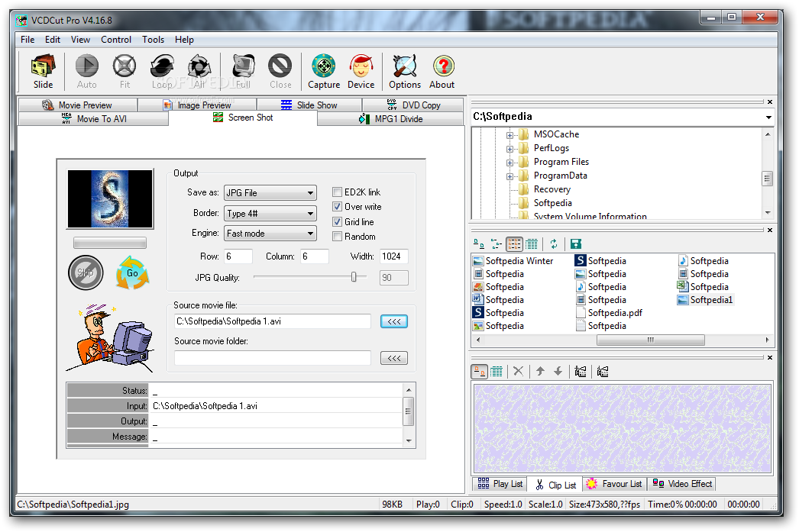799x532 pixels.
Task: Browse for source movie file with <<< button
Action: click(394, 321)
